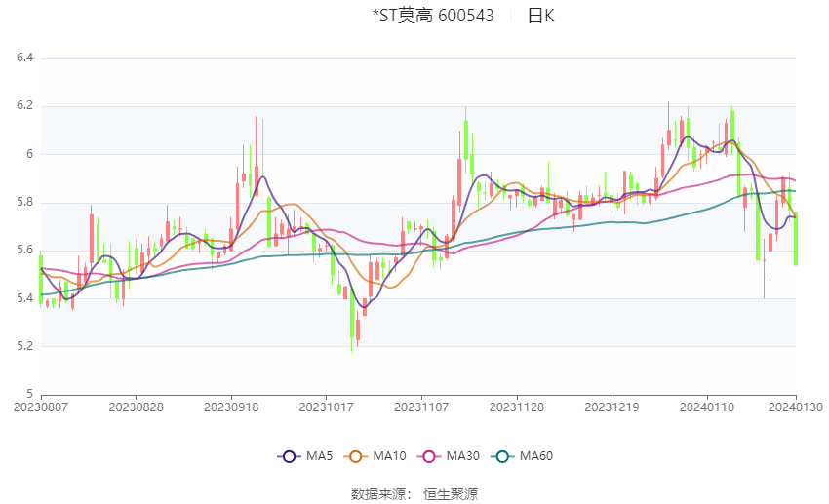829x504 pixels.
Task: Click x-axis date label 20230807
Action: pyautogui.click(x=41, y=407)
